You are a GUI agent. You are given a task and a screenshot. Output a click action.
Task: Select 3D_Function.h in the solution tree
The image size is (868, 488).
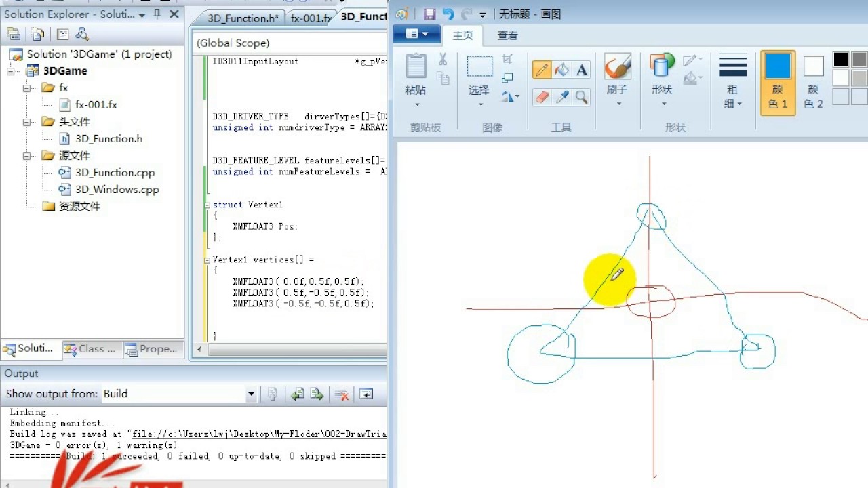point(108,138)
